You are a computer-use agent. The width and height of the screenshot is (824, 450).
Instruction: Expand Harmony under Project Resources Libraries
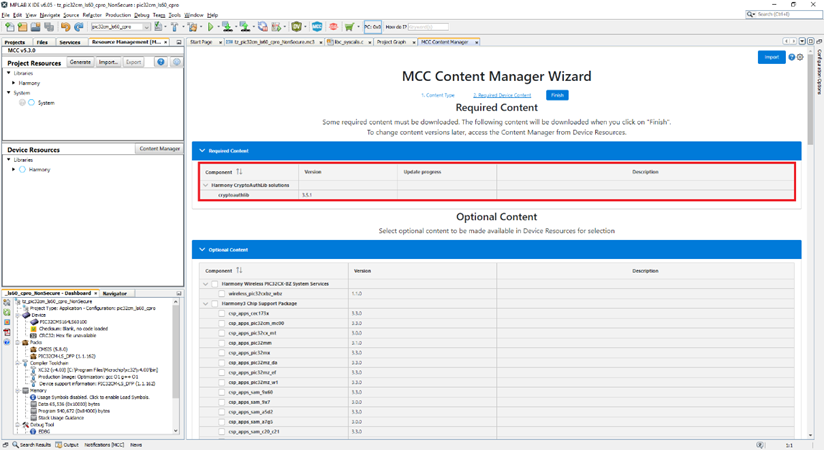click(x=14, y=83)
